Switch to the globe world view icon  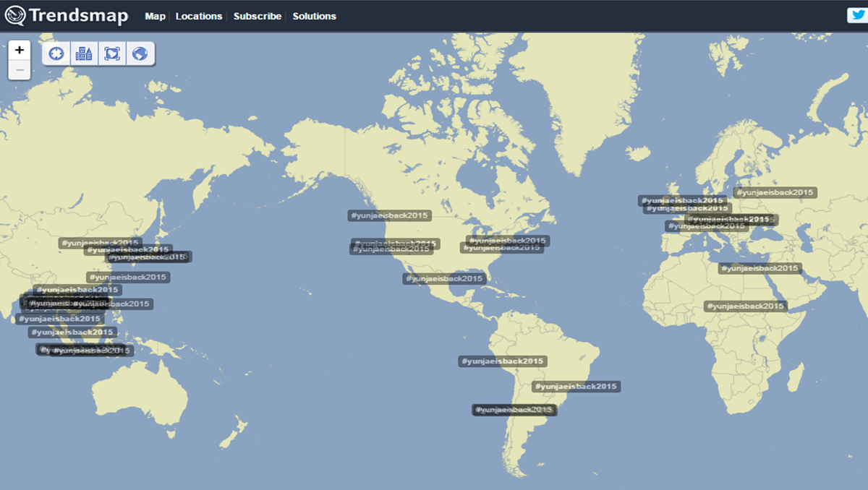(x=140, y=53)
